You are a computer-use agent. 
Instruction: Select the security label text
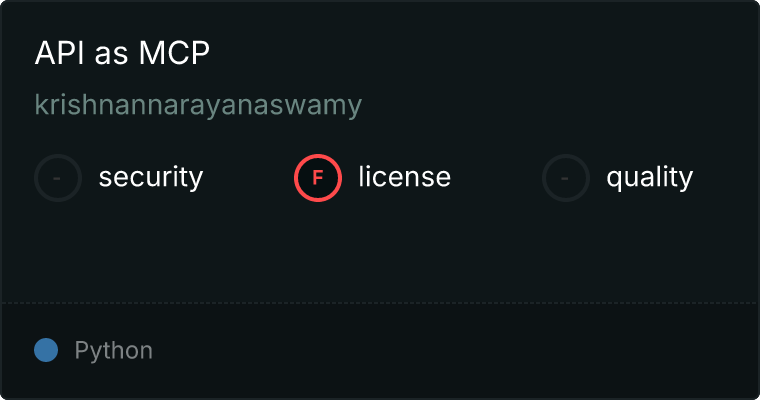151,177
